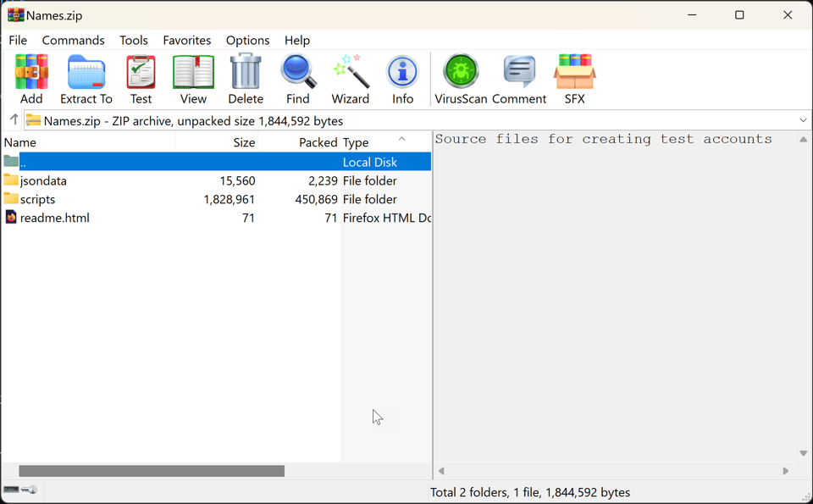This screenshot has height=504, width=813.
Task: Select the readme.html file name
Action: [54, 218]
